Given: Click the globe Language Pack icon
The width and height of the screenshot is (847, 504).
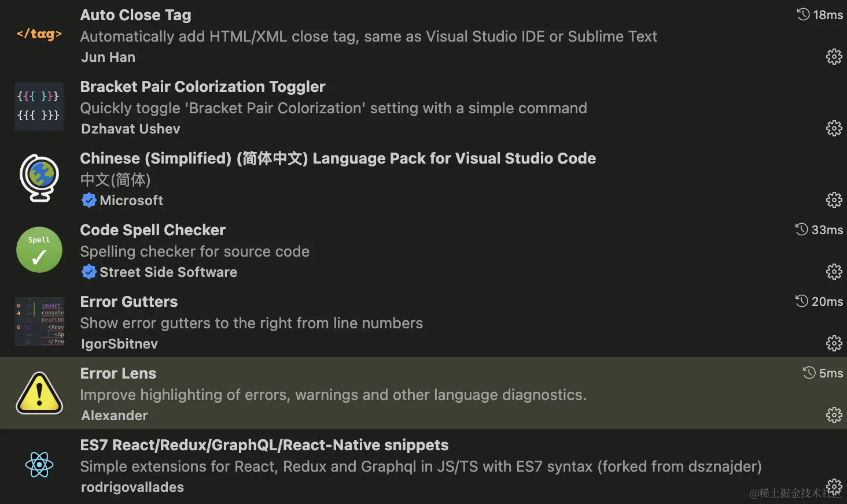Looking at the screenshot, I should tap(39, 178).
